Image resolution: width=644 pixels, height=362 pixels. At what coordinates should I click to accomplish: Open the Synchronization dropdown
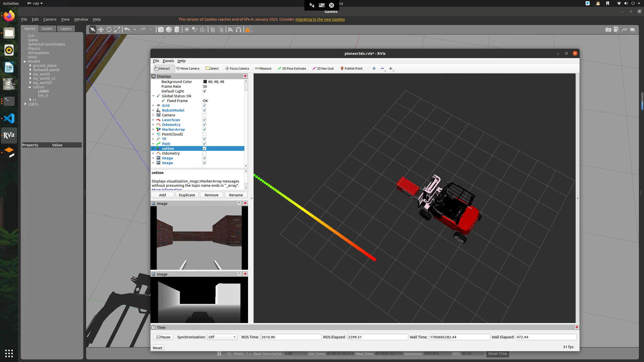click(222, 337)
